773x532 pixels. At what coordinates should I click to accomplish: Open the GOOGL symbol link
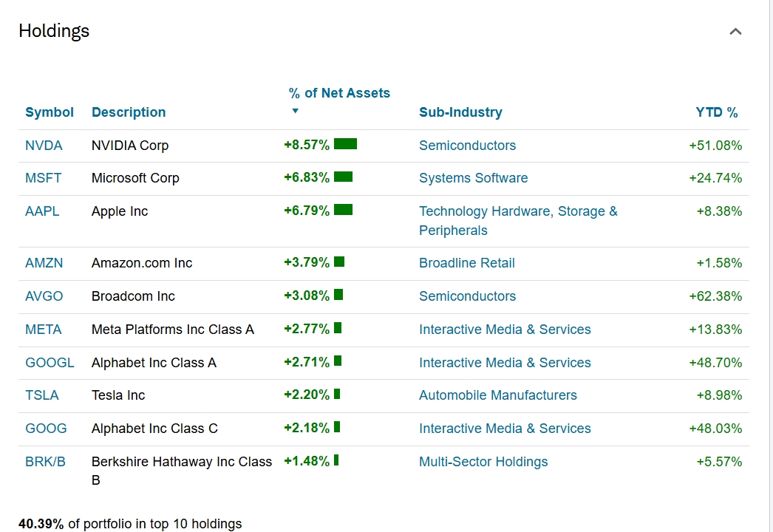(x=50, y=363)
